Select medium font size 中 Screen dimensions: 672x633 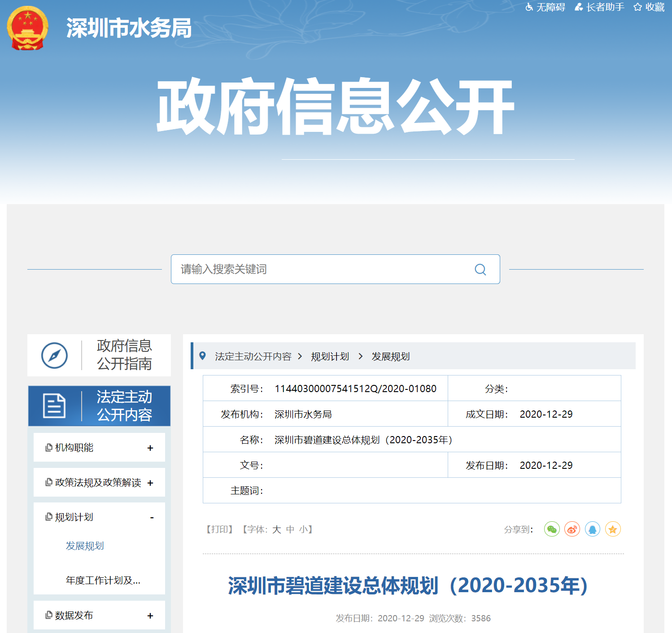coord(290,529)
